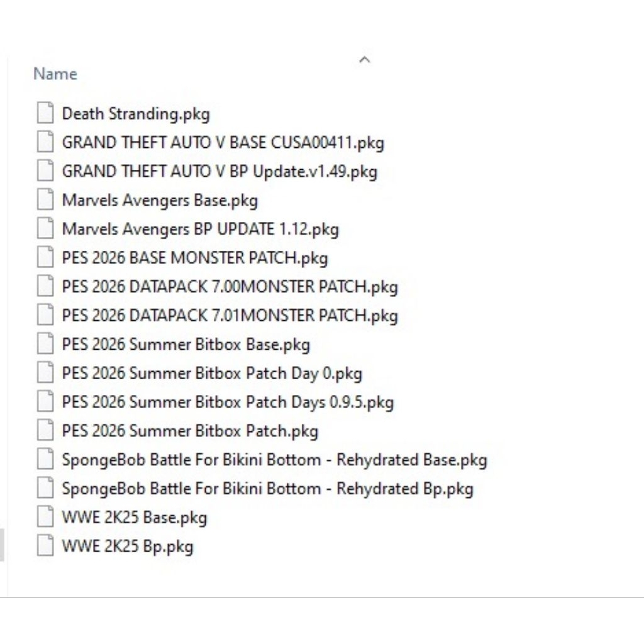The width and height of the screenshot is (644, 644).
Task: Click the scrollbar on the left edge
Action: pyautogui.click(x=3, y=542)
